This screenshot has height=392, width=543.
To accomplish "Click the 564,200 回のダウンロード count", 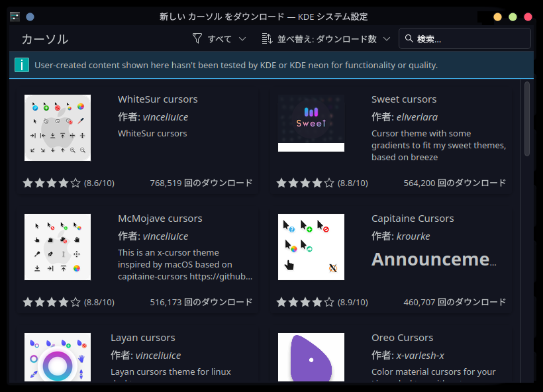I will [455, 183].
